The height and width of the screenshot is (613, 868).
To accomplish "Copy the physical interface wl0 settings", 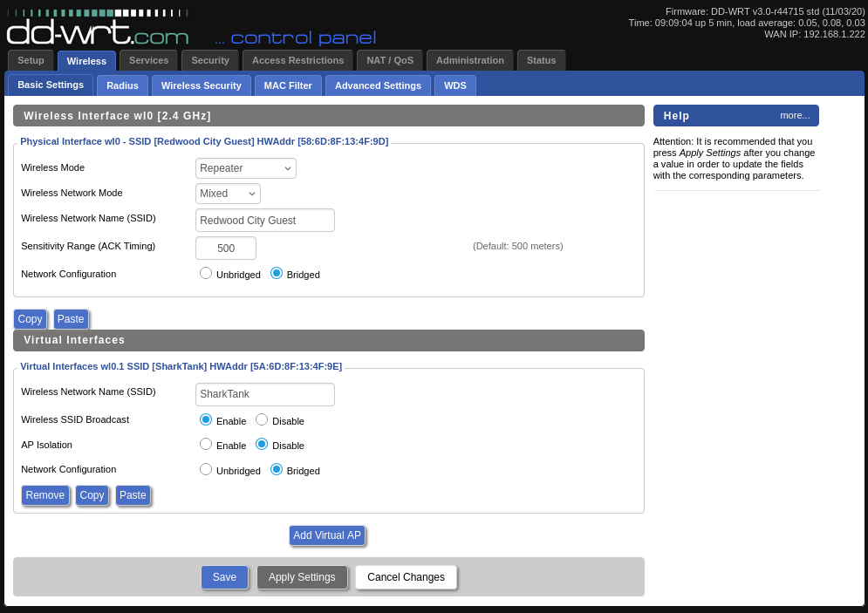I will [31, 319].
